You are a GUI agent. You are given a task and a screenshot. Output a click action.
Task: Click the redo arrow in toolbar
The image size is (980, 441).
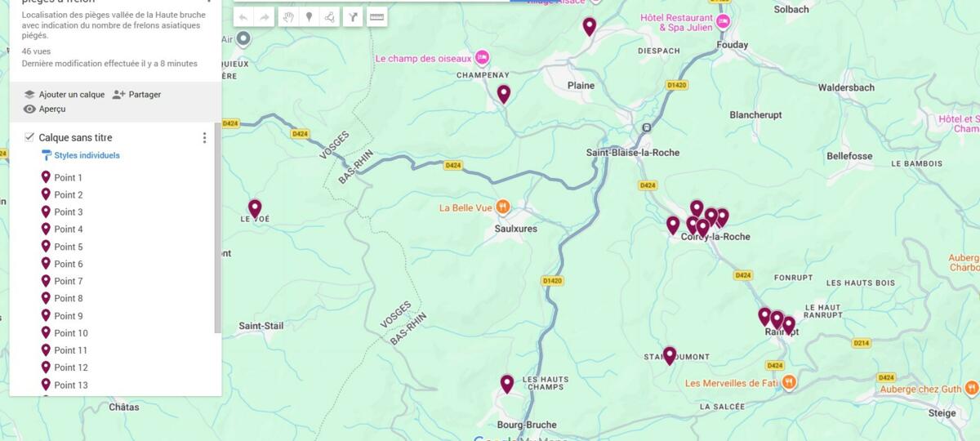coord(265,17)
